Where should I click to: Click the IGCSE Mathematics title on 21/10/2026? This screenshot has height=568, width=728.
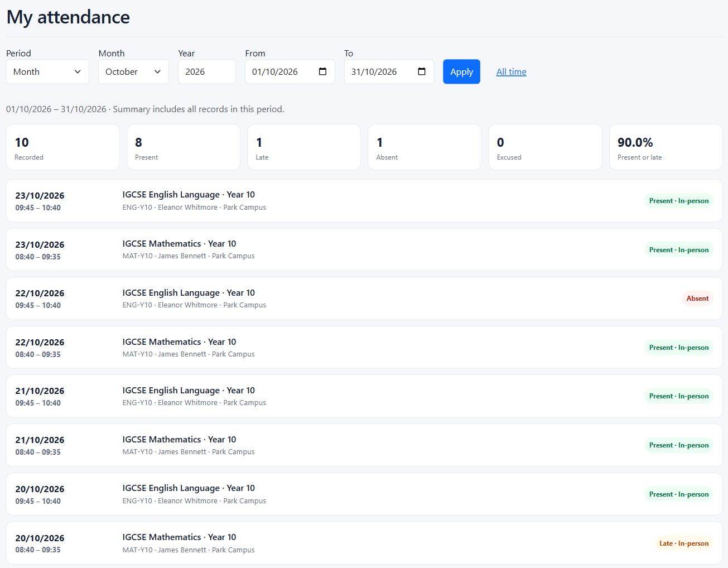coord(179,440)
